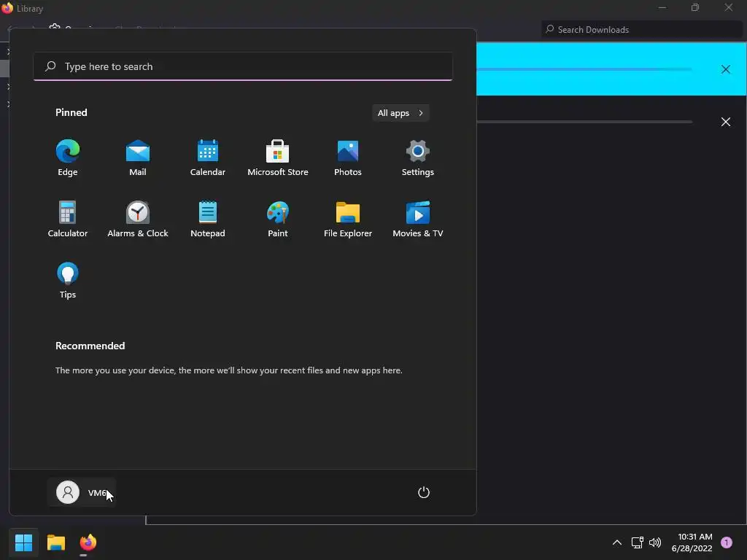Open the Calendar app
The height and width of the screenshot is (560, 747).
point(208,158)
